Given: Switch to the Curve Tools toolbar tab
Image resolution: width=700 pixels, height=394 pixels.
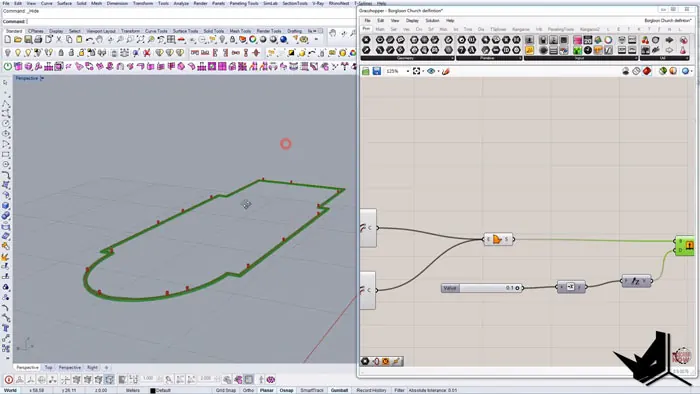Looking at the screenshot, I should [x=156, y=31].
